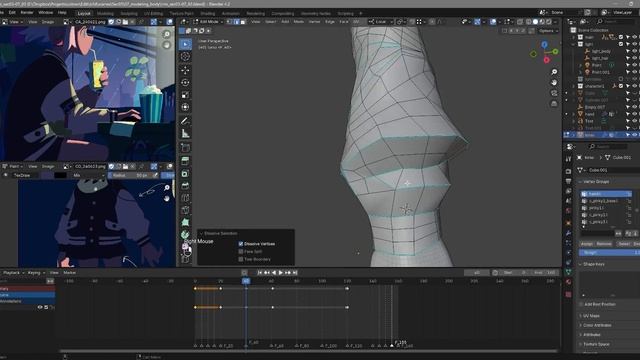Open the Edit Mode dropdown

click(x=208, y=22)
